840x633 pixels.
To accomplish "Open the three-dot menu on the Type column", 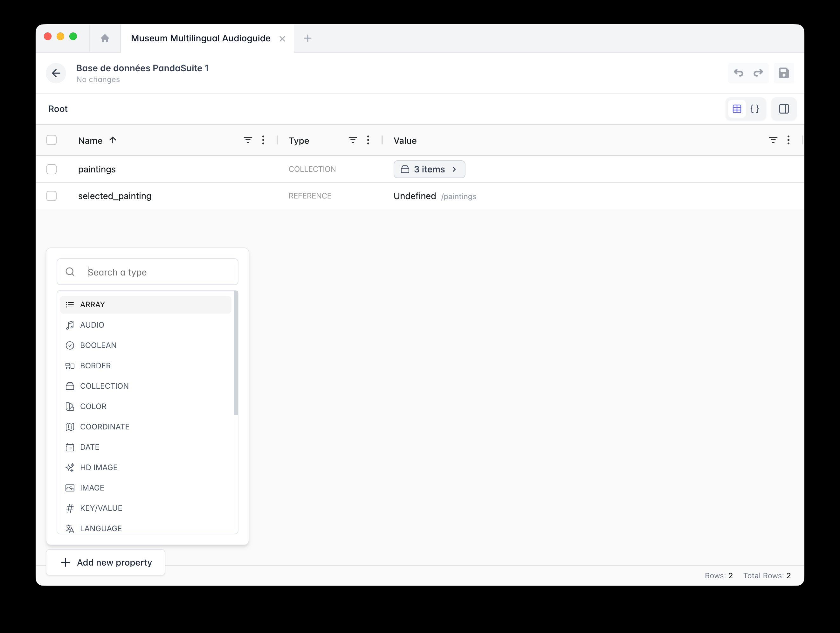I will point(368,140).
